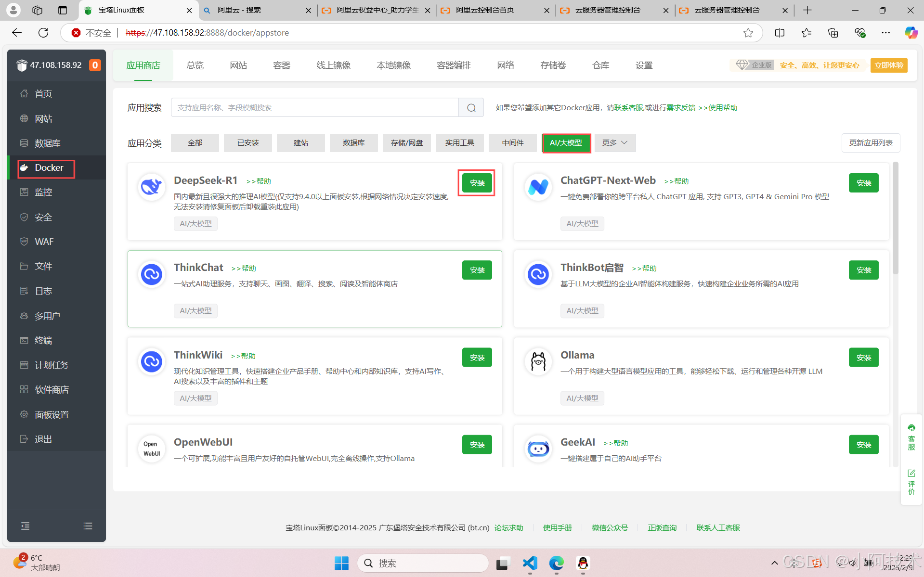The width and height of the screenshot is (924, 577).
Task: Click the app list vertical scrollbar
Action: [895, 218]
